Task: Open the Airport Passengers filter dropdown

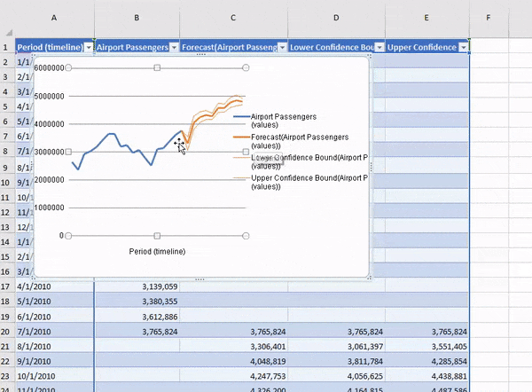Action: click(x=174, y=48)
